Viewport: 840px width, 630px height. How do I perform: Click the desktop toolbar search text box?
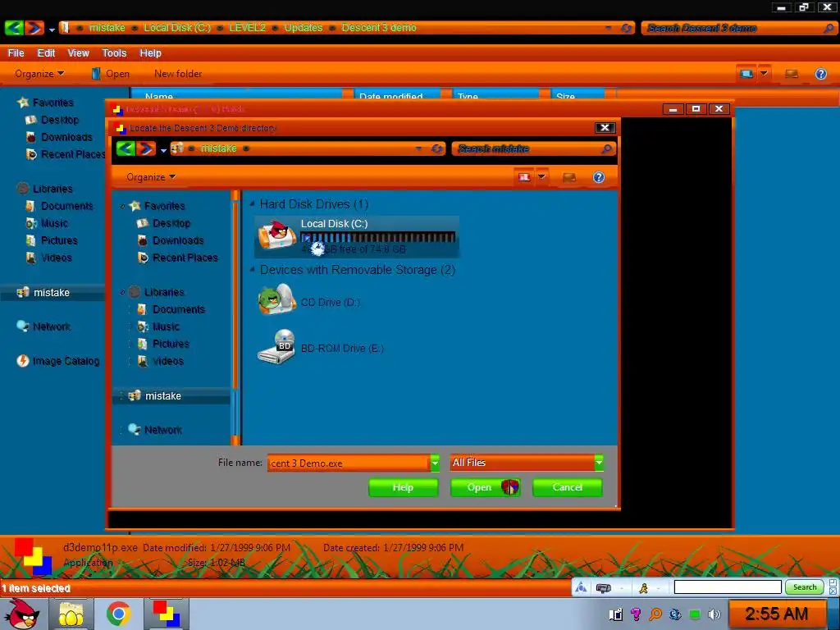coord(728,587)
